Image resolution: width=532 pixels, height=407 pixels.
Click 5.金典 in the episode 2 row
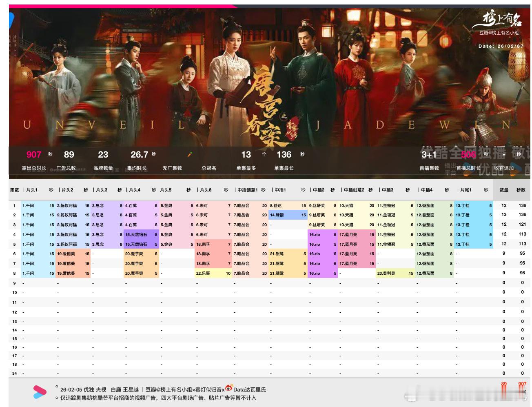166,215
